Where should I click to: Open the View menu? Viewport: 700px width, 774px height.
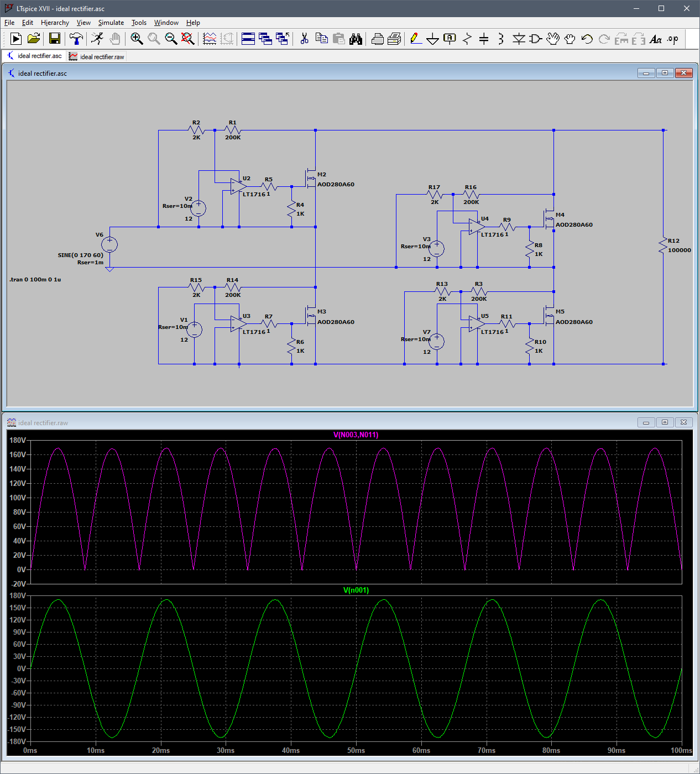pyautogui.click(x=83, y=23)
